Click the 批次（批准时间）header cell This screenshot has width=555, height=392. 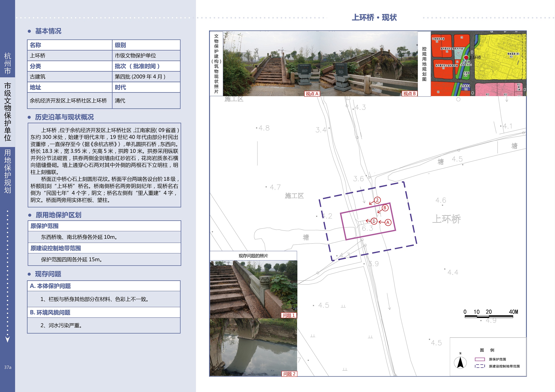tap(146, 66)
